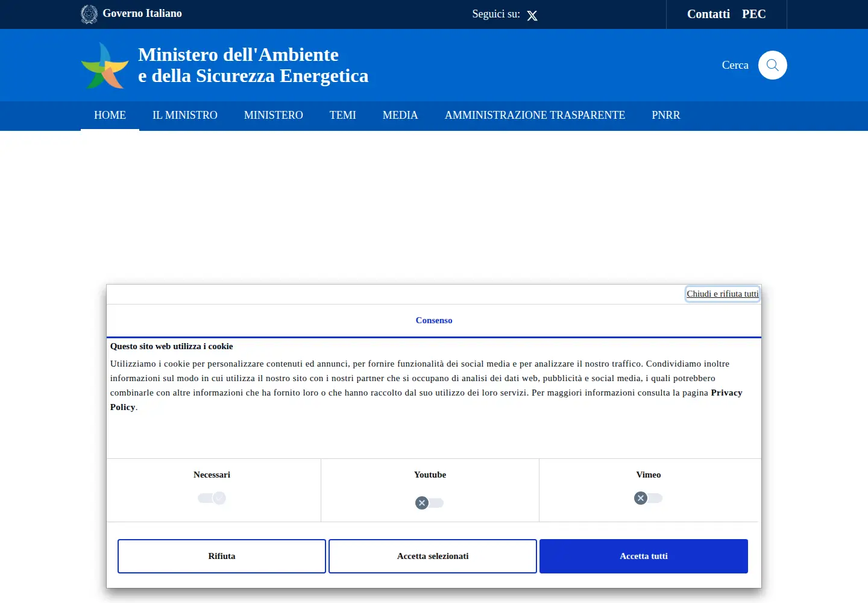Open the TEMI menu

(343, 115)
